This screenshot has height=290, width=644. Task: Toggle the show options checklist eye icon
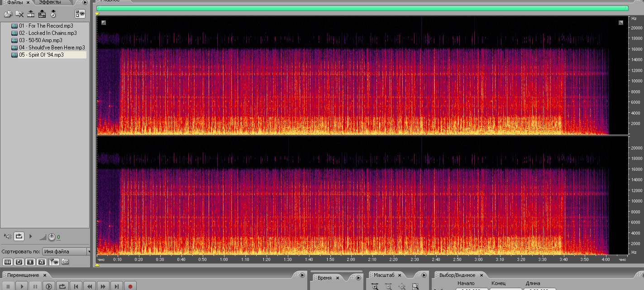(80, 14)
